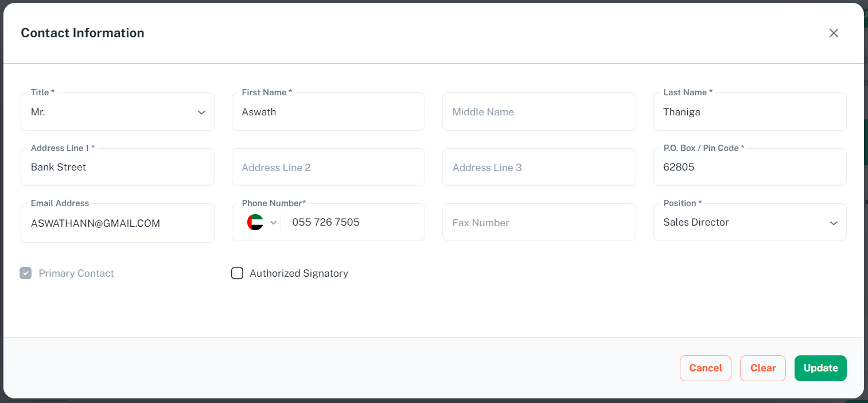Viewport: 868px width, 403px height.
Task: Click the Address Line 2 field
Action: 328,168
